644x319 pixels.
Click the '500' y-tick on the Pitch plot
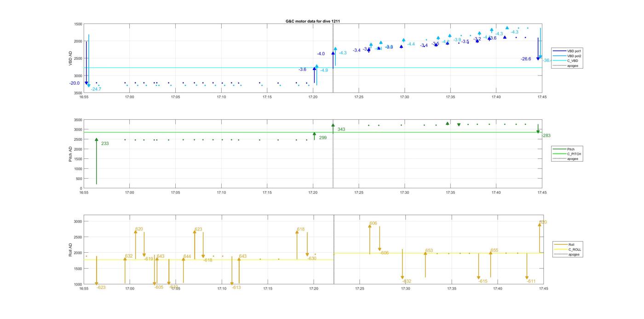point(79,179)
